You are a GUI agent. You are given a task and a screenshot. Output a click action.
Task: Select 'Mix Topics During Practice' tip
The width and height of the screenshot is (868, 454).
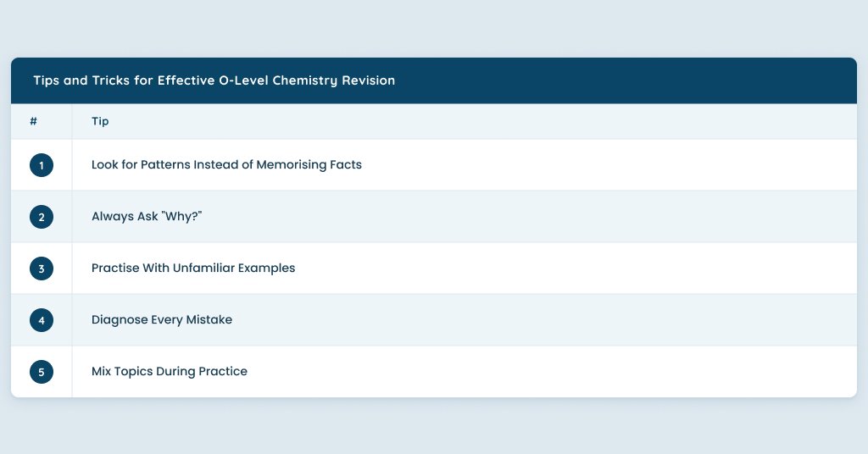[170, 372]
